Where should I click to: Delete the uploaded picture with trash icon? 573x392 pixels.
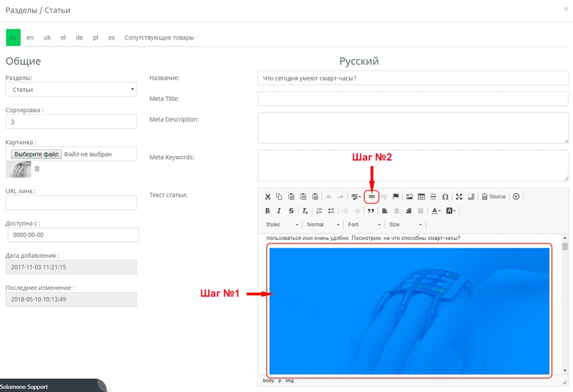click(37, 169)
